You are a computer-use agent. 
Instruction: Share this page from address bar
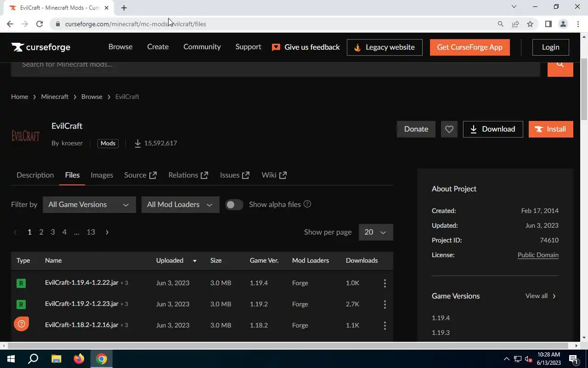[515, 24]
